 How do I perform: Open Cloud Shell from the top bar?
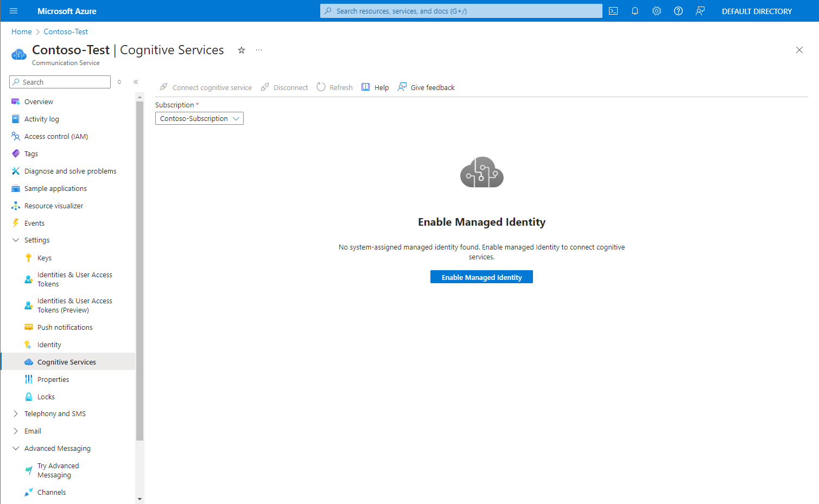click(x=613, y=11)
